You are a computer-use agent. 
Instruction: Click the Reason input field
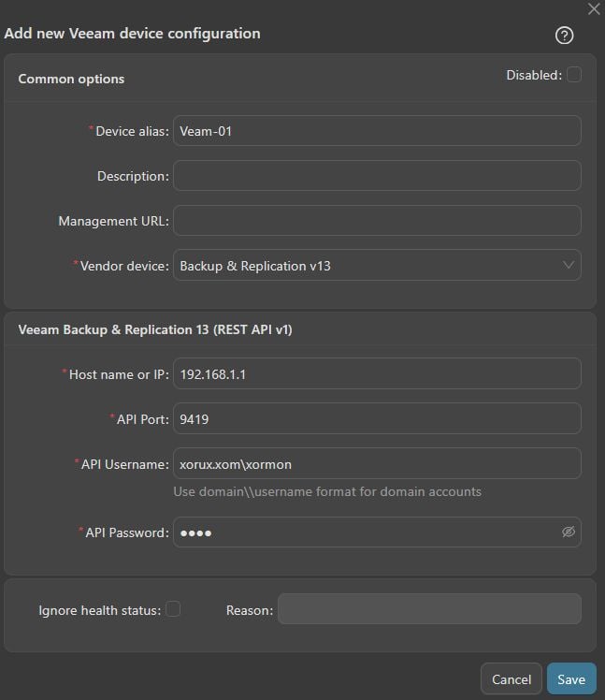[429, 609]
